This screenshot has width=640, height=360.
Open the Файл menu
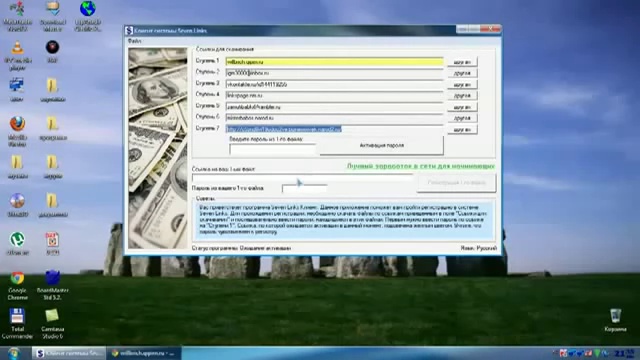[x=134, y=41]
